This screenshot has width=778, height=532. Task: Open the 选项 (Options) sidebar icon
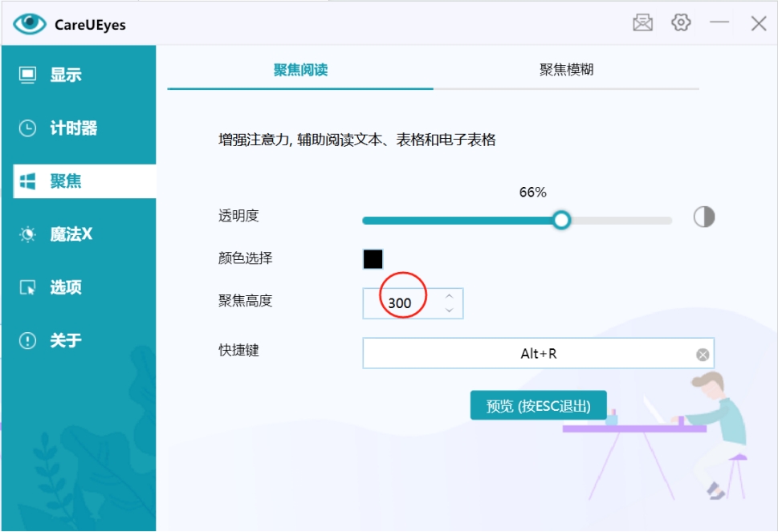pos(27,288)
